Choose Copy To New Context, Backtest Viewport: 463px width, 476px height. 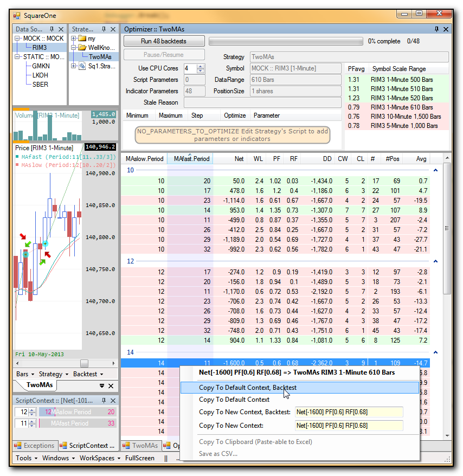coord(245,412)
